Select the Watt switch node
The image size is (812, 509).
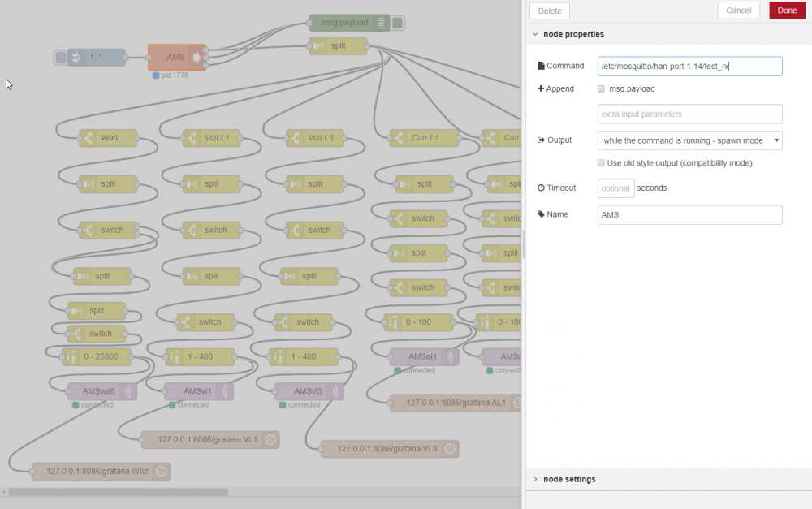(x=108, y=138)
